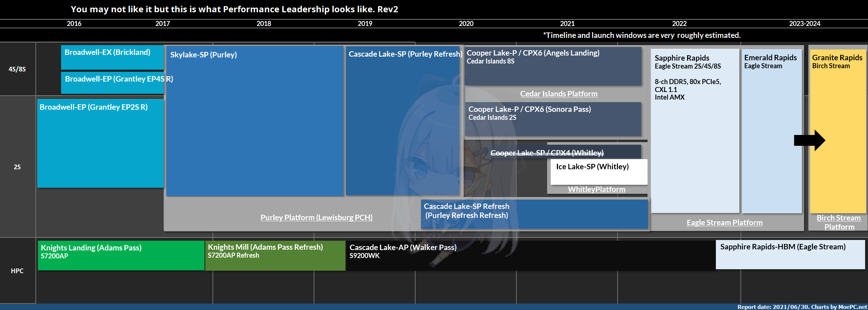This screenshot has width=868, height=310.
Task: Select the 2023-2024 timeline year marker
Action: 804,24
